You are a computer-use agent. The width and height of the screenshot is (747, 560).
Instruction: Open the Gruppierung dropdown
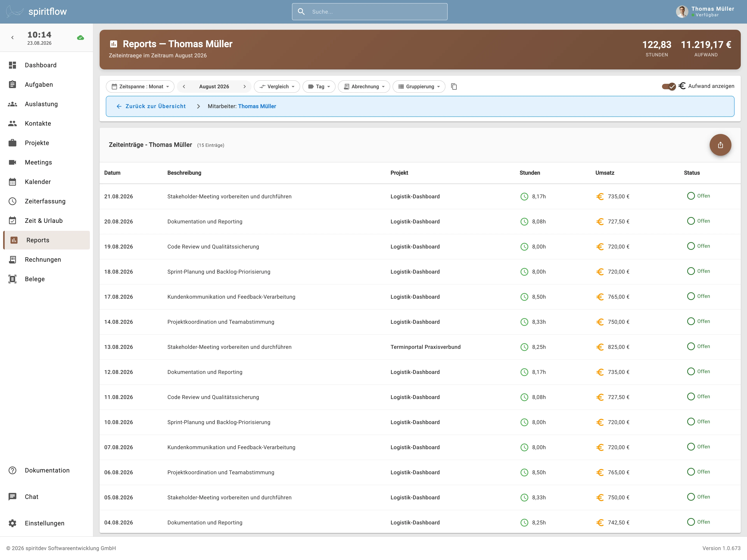click(419, 87)
